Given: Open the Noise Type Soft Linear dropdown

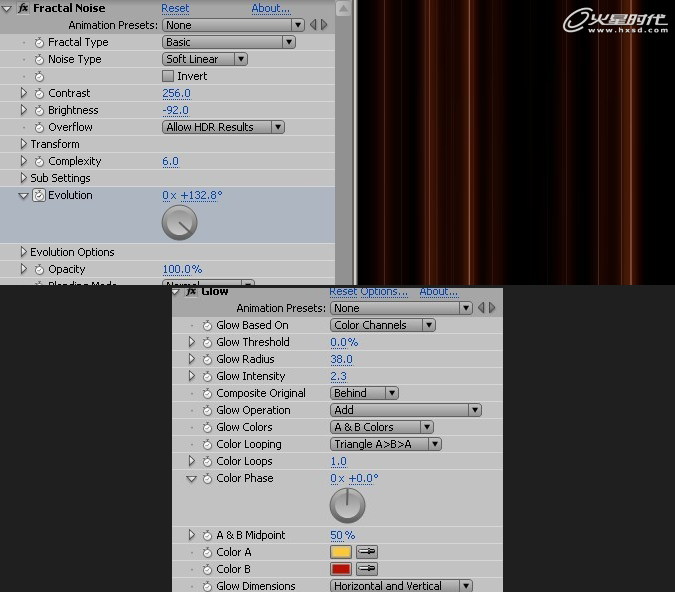Looking at the screenshot, I should (x=204, y=59).
